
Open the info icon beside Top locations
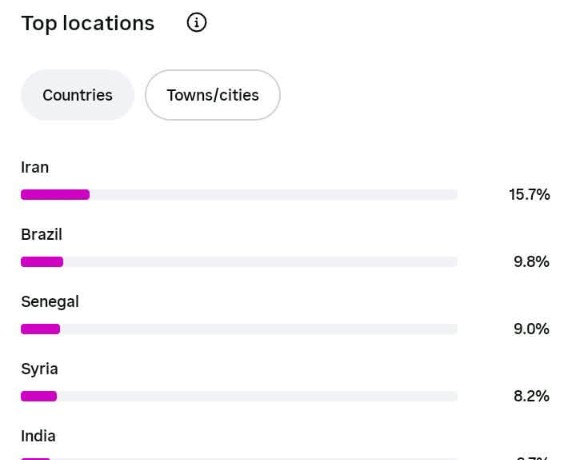pos(197,22)
